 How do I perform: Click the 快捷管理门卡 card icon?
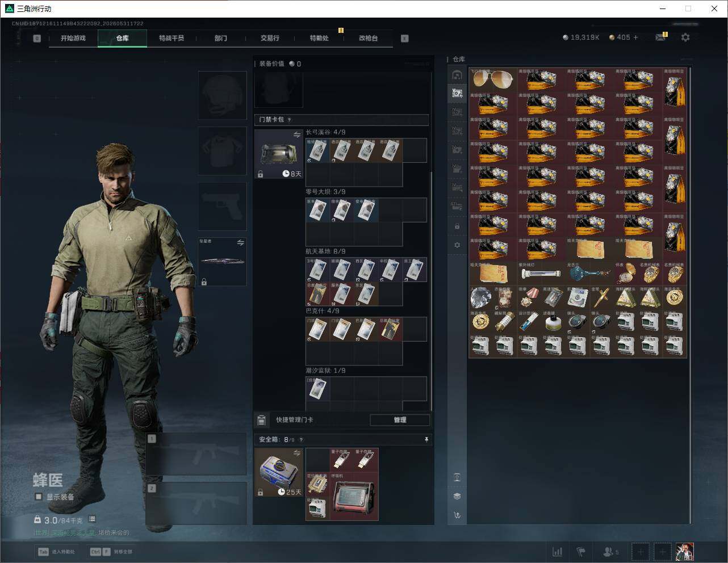tap(261, 420)
